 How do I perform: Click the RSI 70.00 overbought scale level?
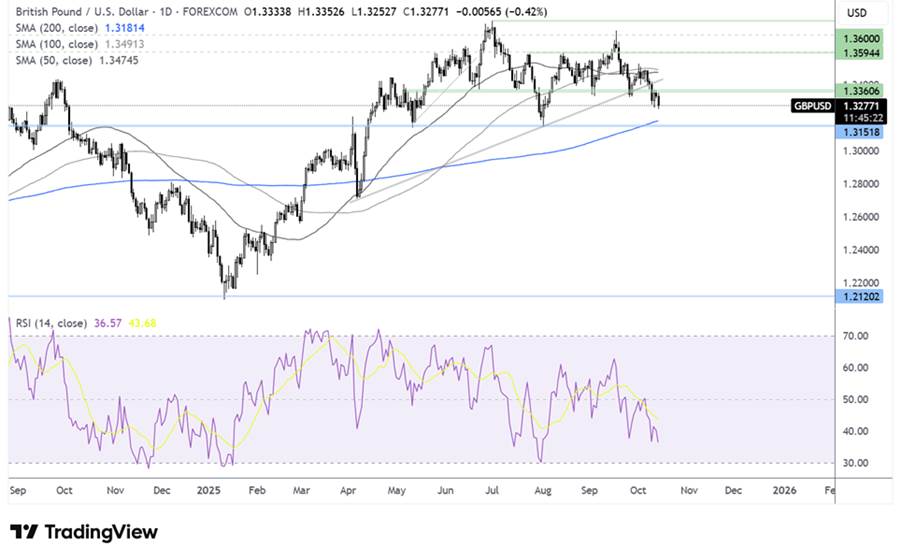(856, 337)
